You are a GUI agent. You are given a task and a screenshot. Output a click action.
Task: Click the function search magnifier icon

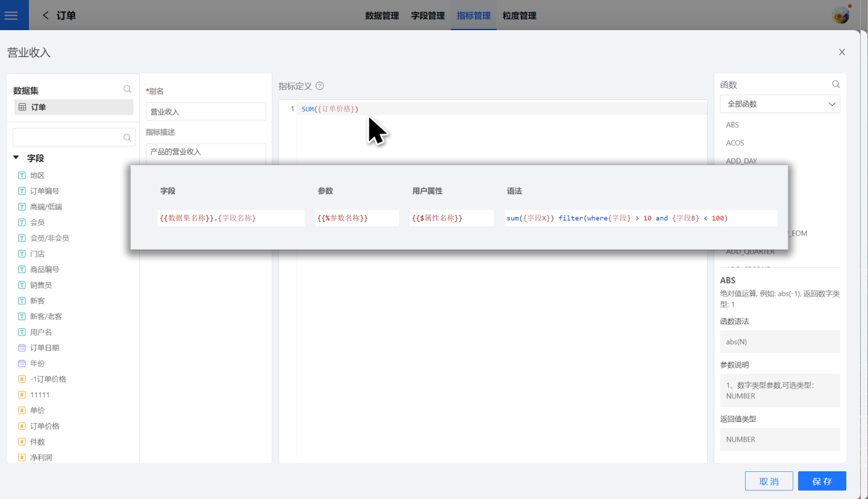pos(835,84)
